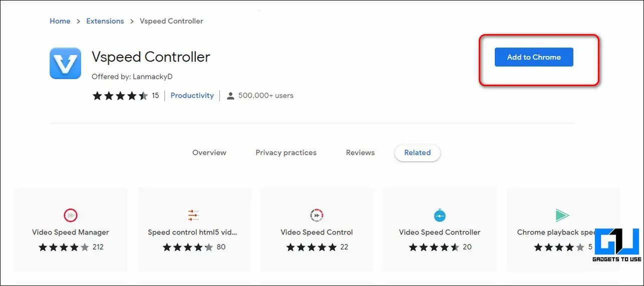
Task: Click the Vspeed Controller star rating
Action: pos(120,96)
